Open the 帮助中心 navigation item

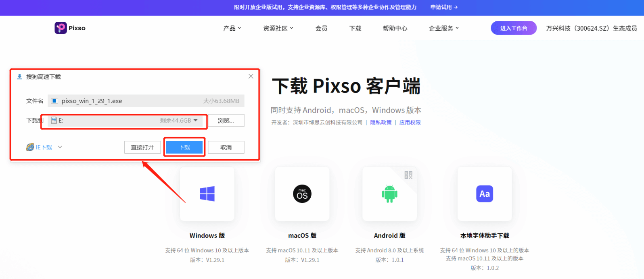(x=395, y=28)
